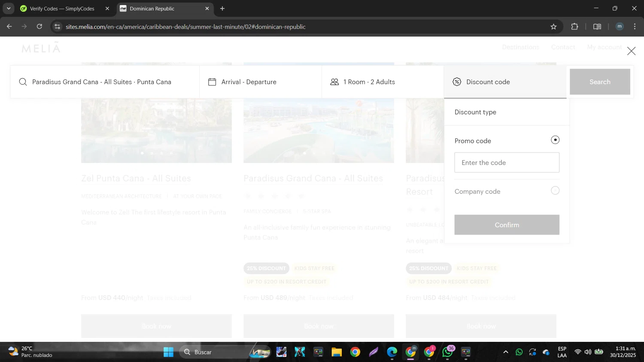Bookmark this page with the star icon
Image resolution: width=644 pixels, height=362 pixels.
coord(553,27)
